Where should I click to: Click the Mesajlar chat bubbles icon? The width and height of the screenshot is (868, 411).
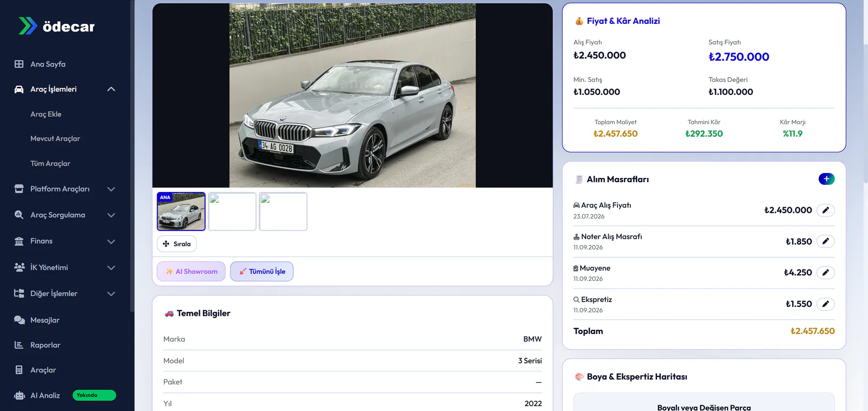pos(19,320)
